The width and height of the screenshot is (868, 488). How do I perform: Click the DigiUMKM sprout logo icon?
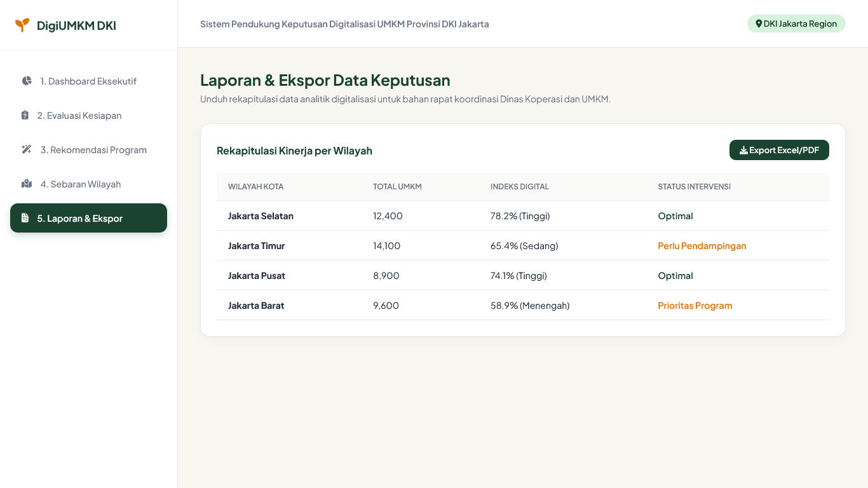(22, 25)
